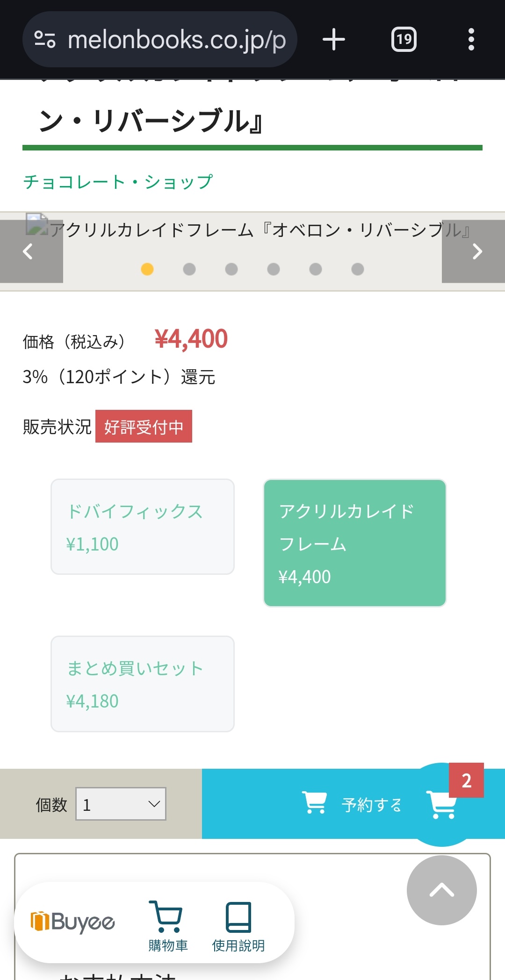Open the tab switcher showing 19 tabs

click(x=404, y=40)
